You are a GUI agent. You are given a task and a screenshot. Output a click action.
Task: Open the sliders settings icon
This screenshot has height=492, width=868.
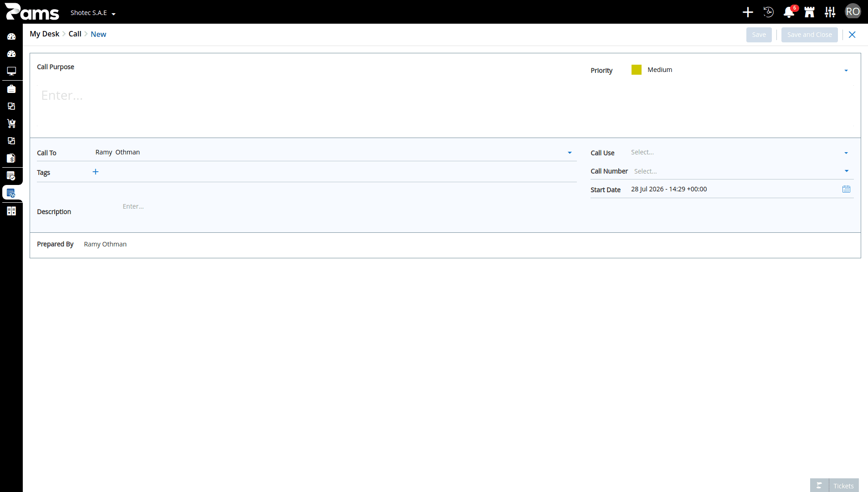pyautogui.click(x=830, y=12)
